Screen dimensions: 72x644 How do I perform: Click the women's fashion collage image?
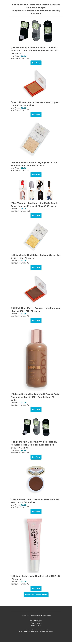tap(36, 190)
